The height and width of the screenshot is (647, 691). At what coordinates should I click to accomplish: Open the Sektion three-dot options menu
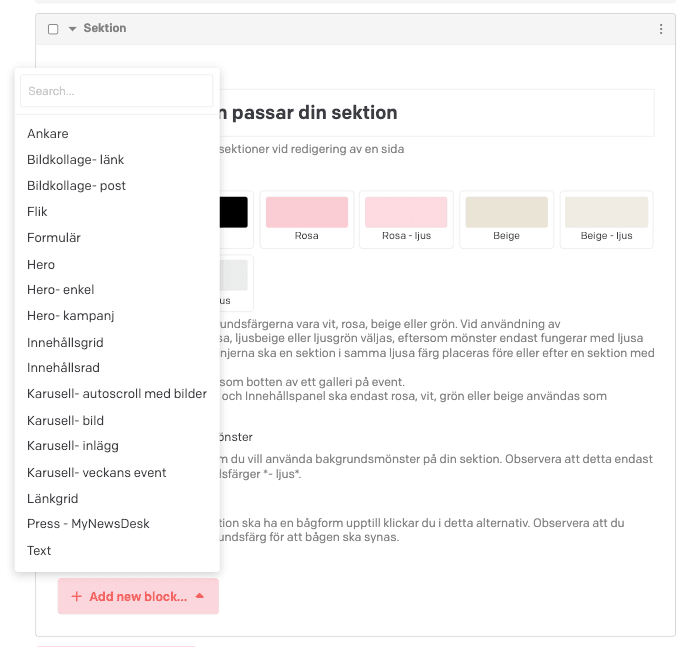point(661,29)
